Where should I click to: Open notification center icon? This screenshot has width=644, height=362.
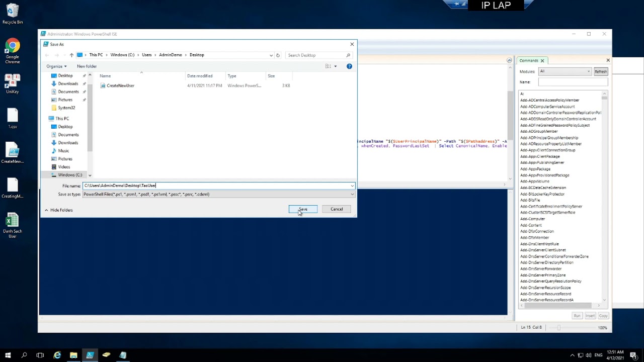pyautogui.click(x=633, y=355)
